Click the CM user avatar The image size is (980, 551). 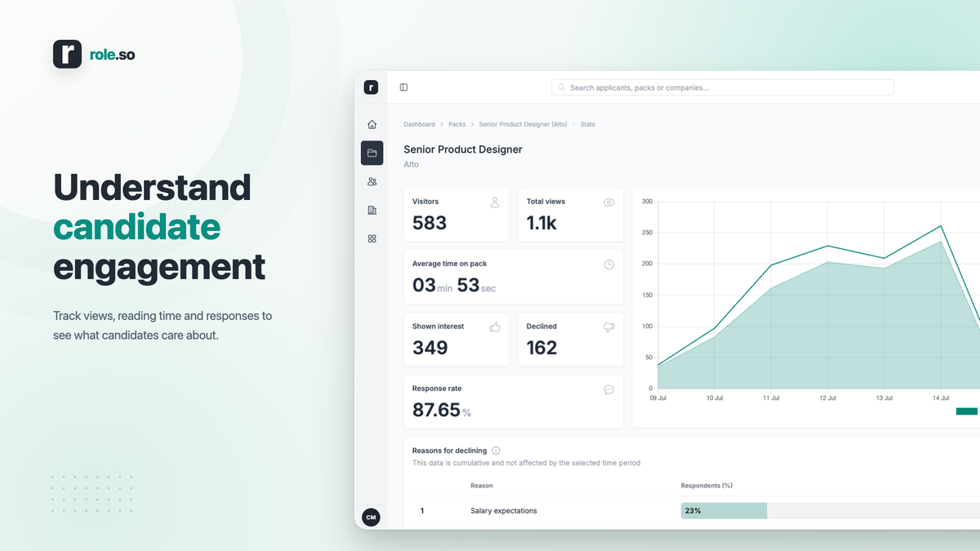[x=371, y=518]
